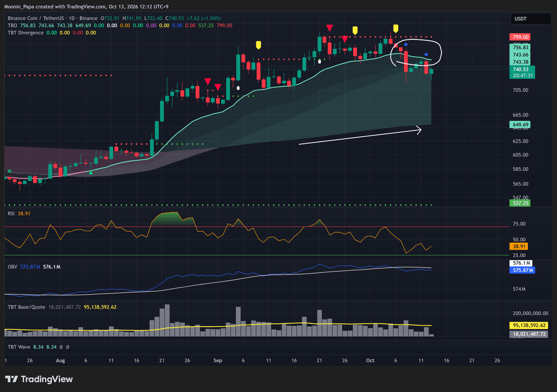The height and width of the screenshot is (392, 557).
Task: Select the green up-triangle signal in early August
Action: click(91, 173)
